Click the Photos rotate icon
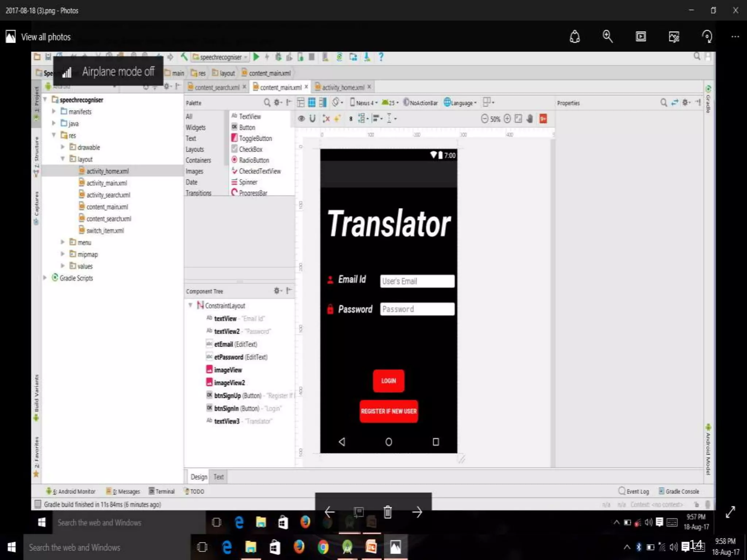 pos(707,36)
